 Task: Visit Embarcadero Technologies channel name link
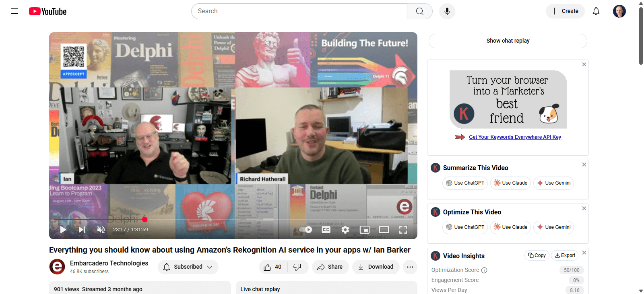(x=109, y=263)
